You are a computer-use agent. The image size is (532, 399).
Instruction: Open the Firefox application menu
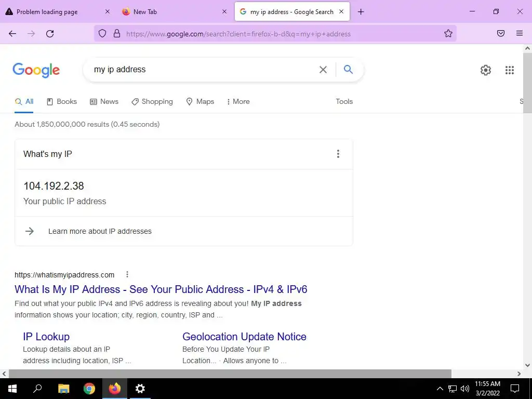[x=520, y=33]
